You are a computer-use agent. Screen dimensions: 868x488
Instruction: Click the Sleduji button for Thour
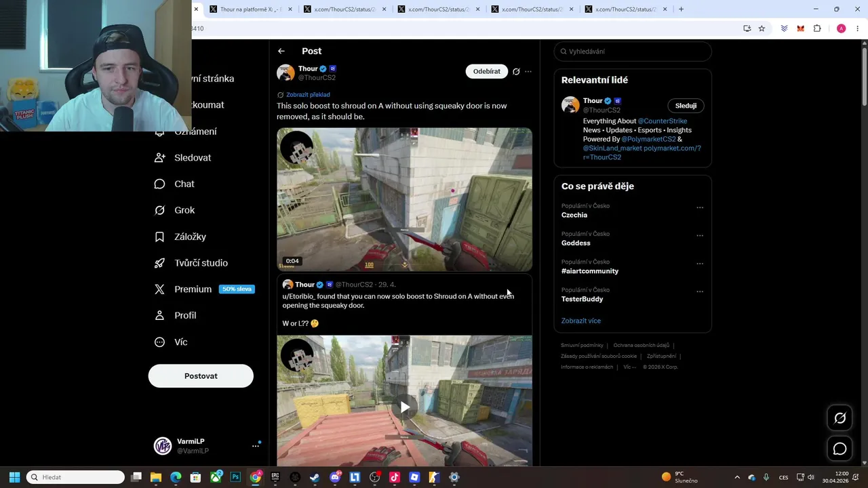point(686,106)
